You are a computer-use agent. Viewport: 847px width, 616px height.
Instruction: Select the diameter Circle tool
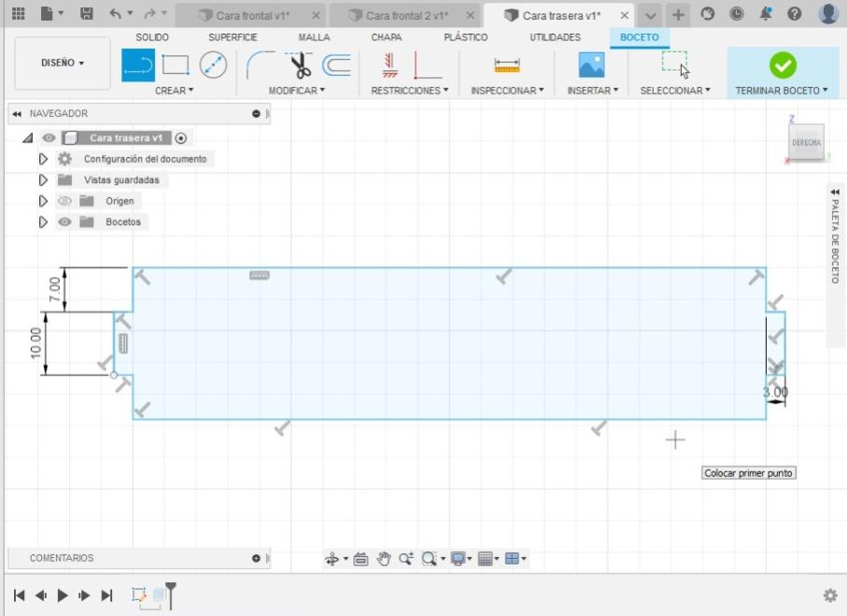click(213, 65)
